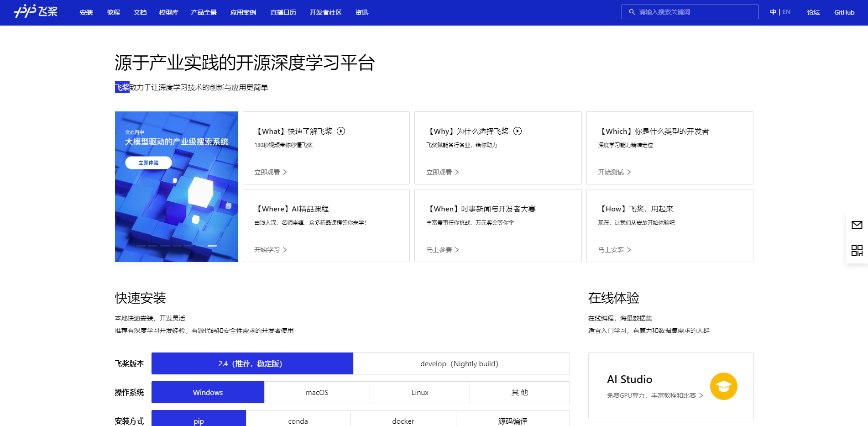Click the arrow next to 马上安装
The height and width of the screenshot is (426, 868).
point(629,250)
